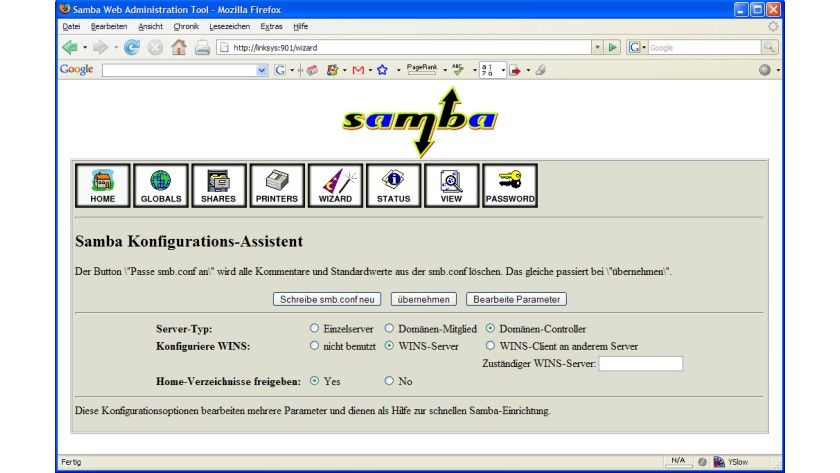Click the Stop loading icon
Screen dimensions: 840x473
tap(155, 48)
